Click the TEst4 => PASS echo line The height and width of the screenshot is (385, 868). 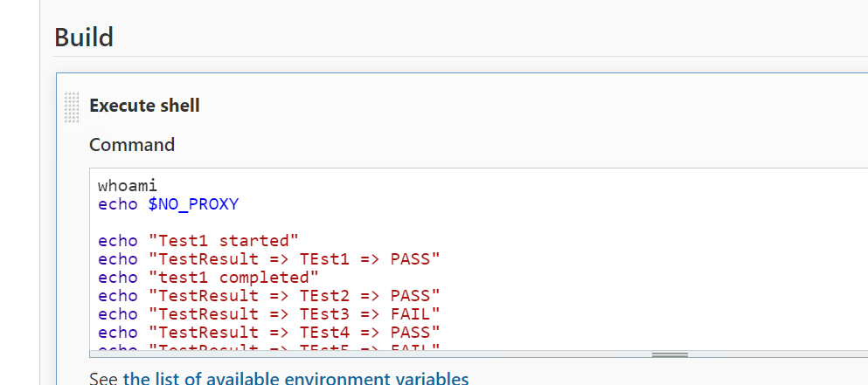click(x=269, y=332)
